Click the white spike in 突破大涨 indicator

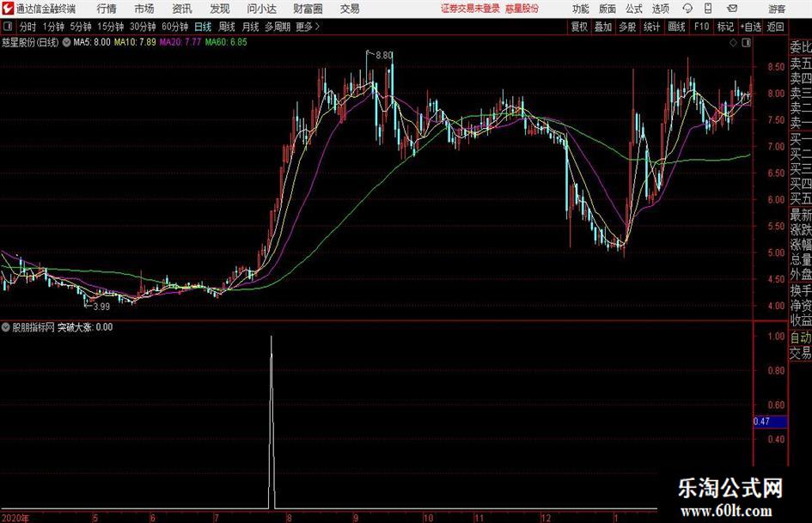(x=272, y=422)
